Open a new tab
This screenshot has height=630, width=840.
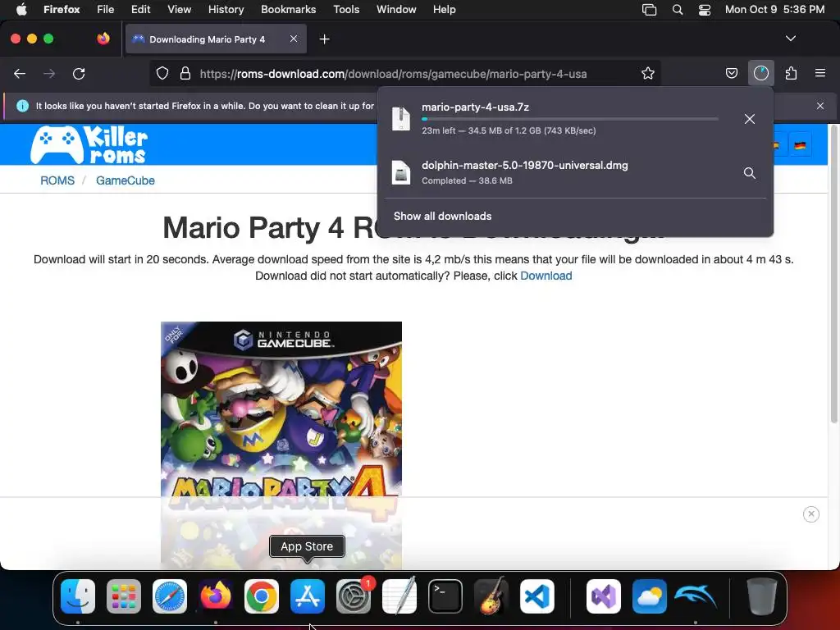pos(324,39)
